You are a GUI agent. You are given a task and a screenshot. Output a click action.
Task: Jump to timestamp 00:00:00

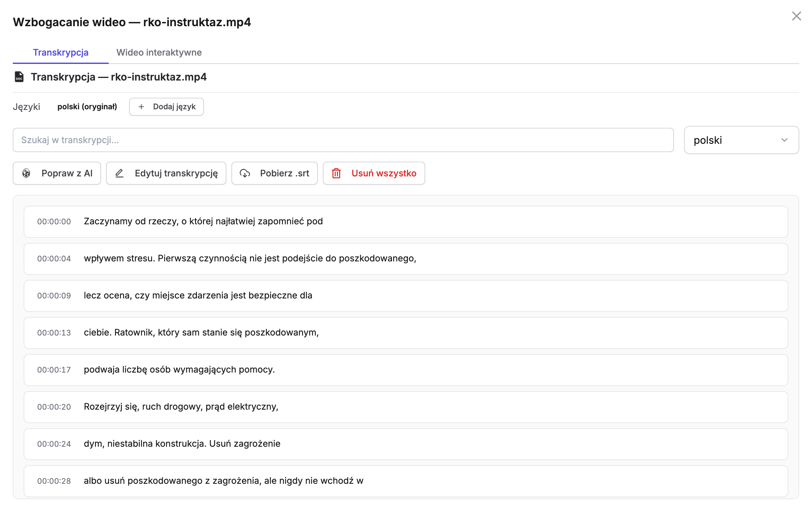point(54,221)
